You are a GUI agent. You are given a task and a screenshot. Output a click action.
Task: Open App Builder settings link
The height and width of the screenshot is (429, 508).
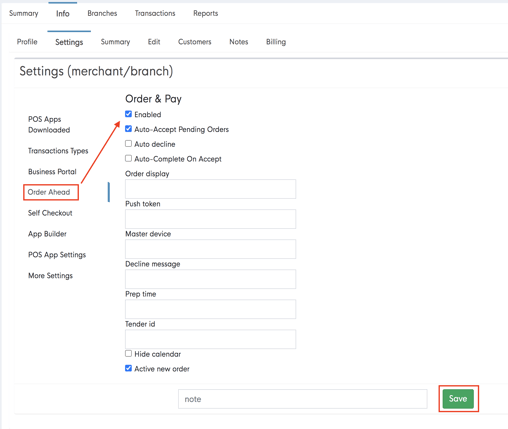click(47, 234)
